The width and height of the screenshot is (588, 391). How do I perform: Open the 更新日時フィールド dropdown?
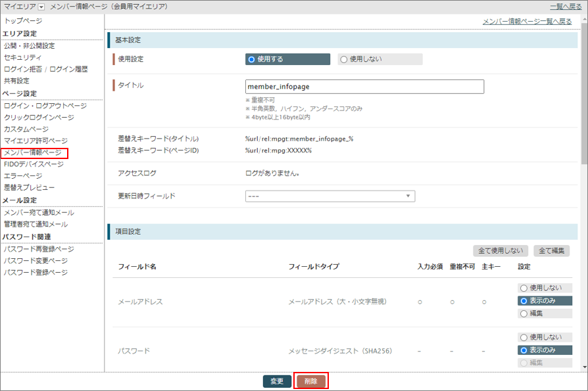click(328, 196)
